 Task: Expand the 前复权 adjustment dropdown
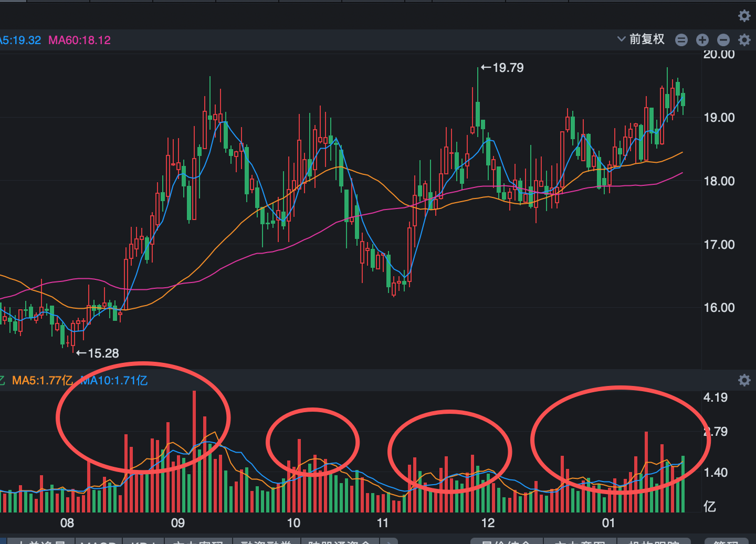pos(641,39)
